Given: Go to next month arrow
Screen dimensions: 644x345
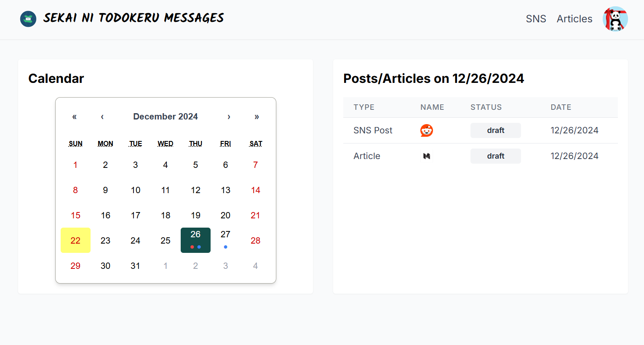Looking at the screenshot, I should click(229, 117).
